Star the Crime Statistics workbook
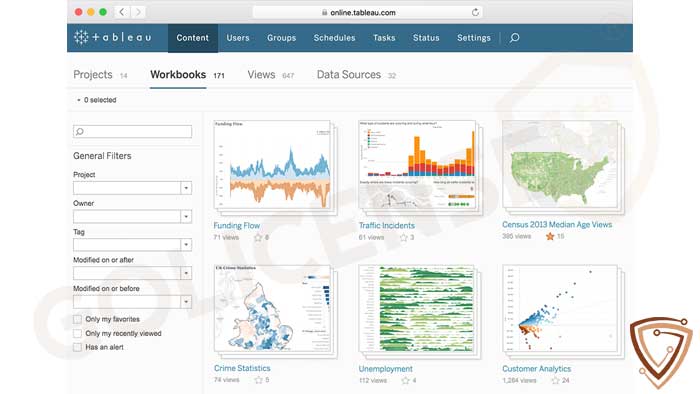 coord(258,380)
